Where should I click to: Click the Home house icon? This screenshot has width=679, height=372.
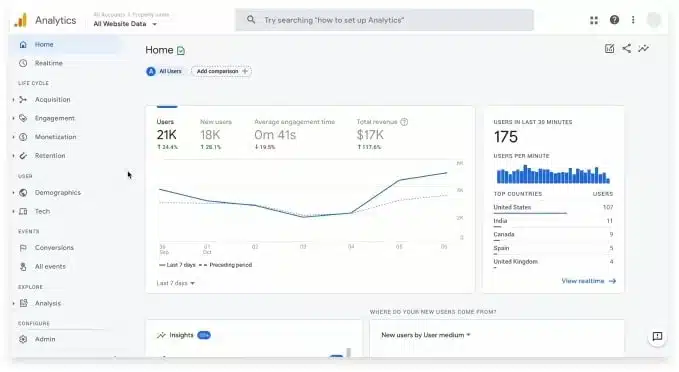[23, 45]
